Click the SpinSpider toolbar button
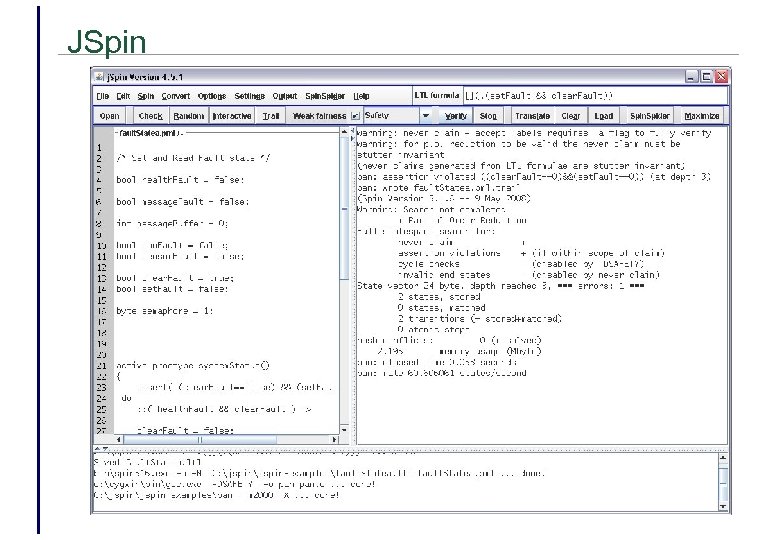The height and width of the screenshot is (540, 780). click(x=649, y=116)
